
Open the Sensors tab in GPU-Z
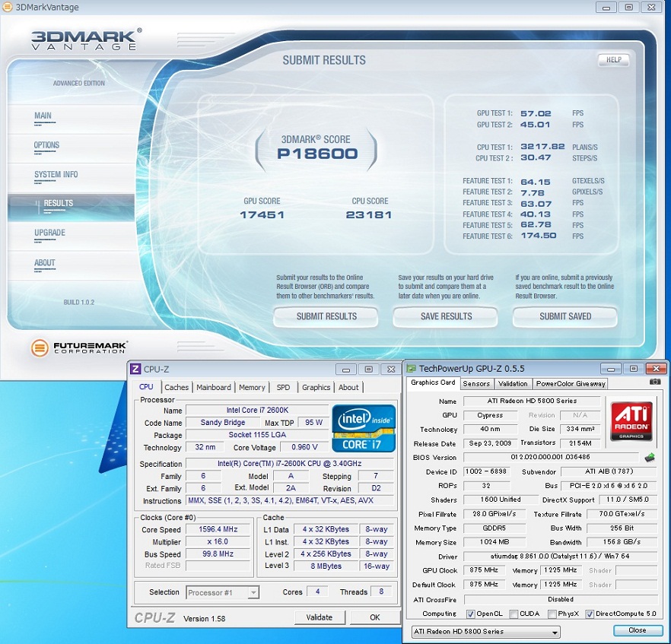point(476,383)
